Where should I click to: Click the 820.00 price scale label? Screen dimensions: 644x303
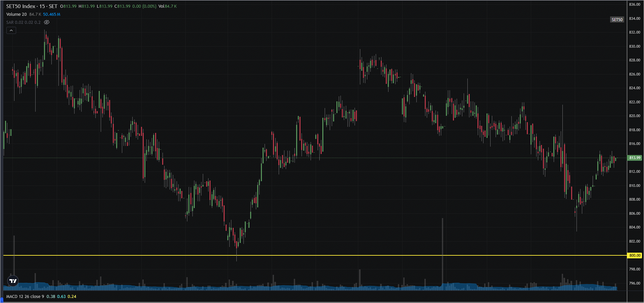[x=635, y=116]
